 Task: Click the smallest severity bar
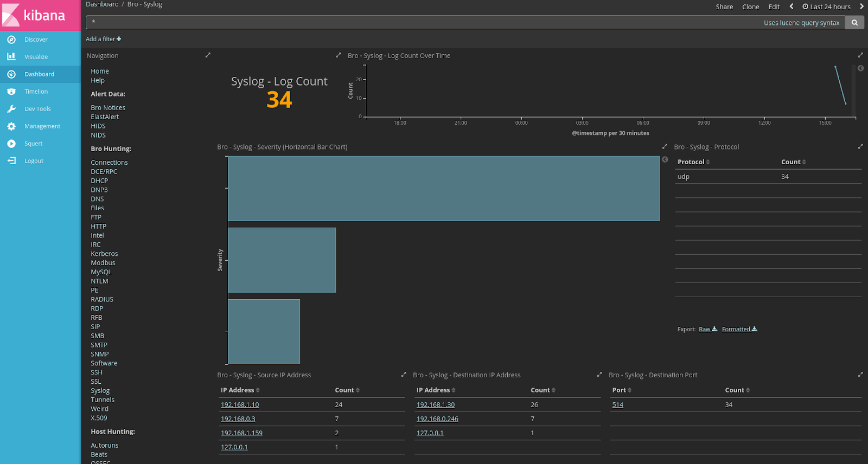(x=264, y=332)
